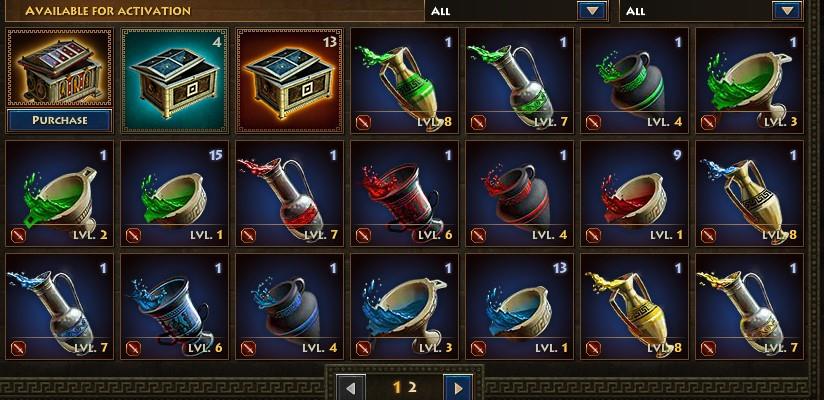Image resolution: width=824 pixels, height=400 pixels.
Task: Select the green level 1 bowl with 15 count
Action: (174, 193)
